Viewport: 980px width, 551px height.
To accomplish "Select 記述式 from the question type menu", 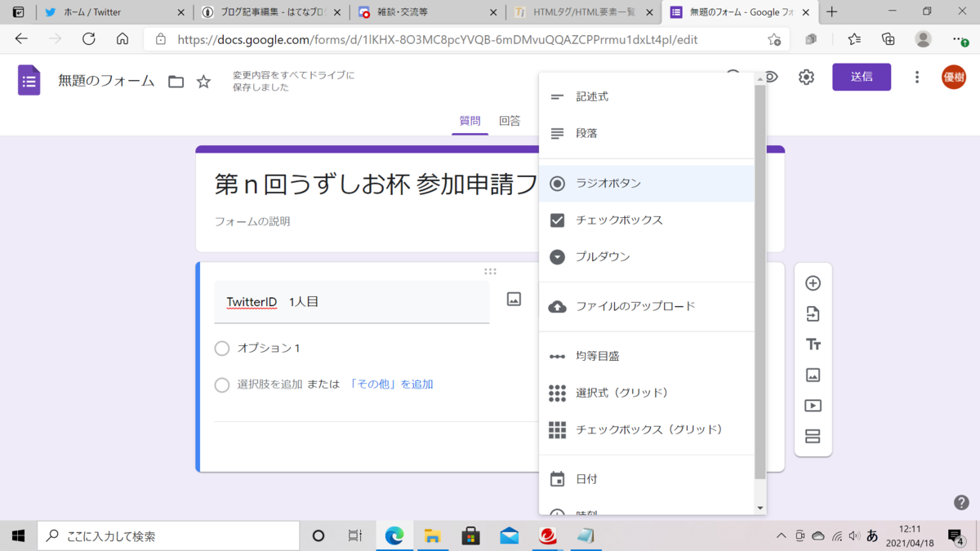I will pos(590,96).
